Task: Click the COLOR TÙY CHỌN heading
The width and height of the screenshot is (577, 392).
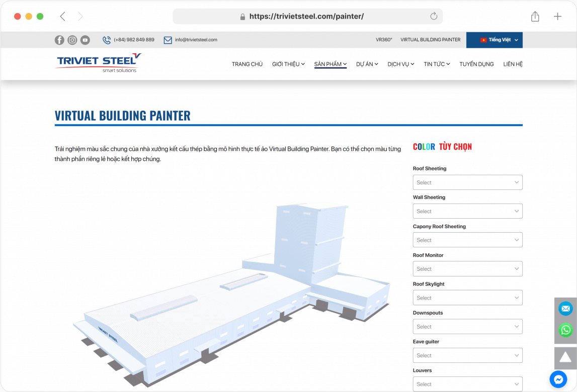Action: (x=442, y=147)
